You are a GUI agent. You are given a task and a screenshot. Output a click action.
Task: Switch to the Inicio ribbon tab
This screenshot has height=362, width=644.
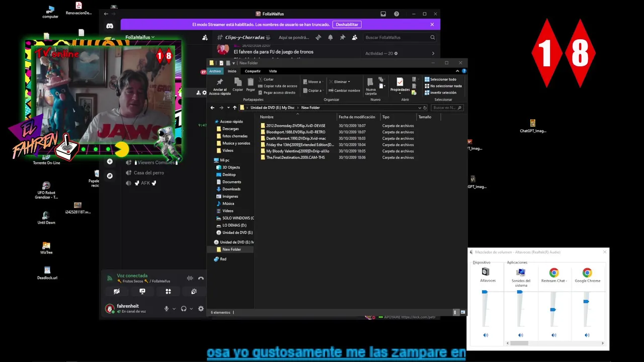coord(232,71)
